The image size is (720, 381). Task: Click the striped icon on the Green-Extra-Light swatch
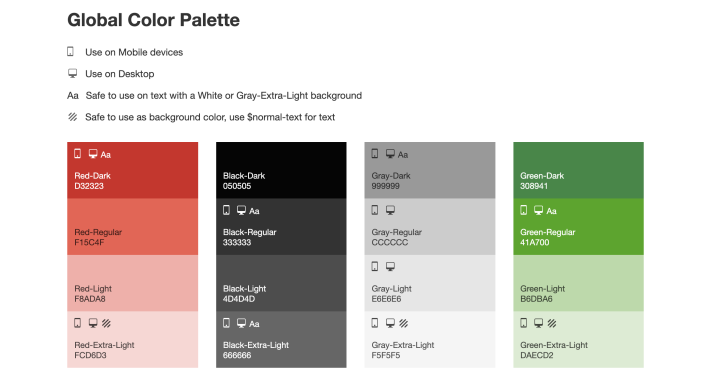(552, 323)
